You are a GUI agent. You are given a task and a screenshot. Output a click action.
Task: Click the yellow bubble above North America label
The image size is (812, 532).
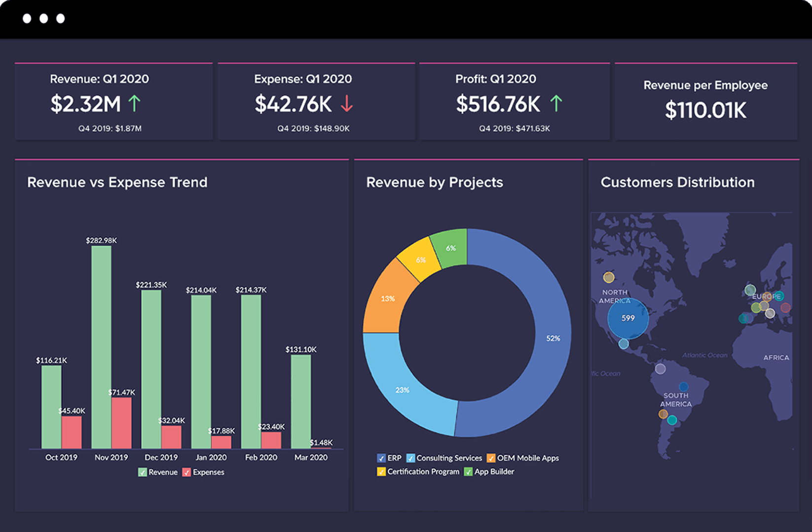point(610,276)
